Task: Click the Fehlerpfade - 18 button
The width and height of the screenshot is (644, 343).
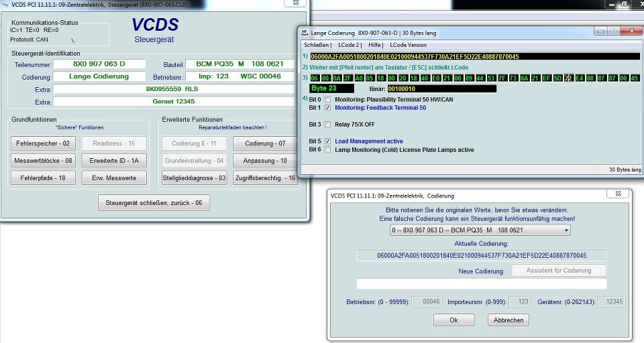Action: 43,178
